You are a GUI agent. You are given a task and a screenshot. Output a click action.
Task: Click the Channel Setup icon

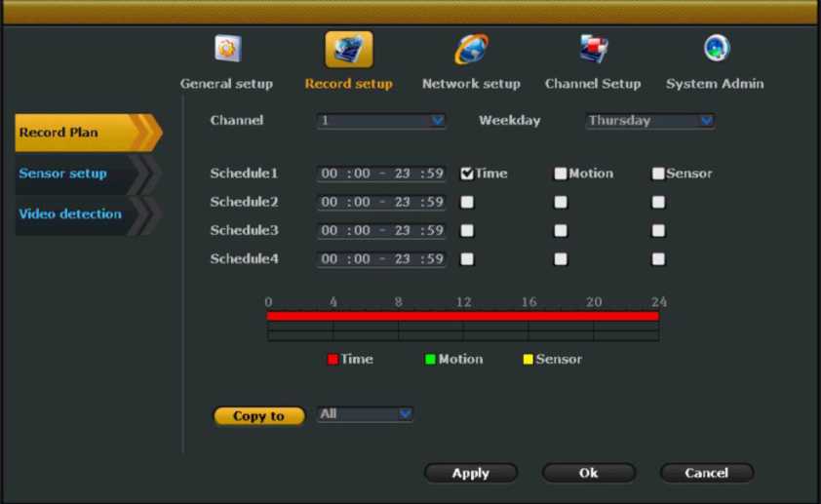(592, 49)
